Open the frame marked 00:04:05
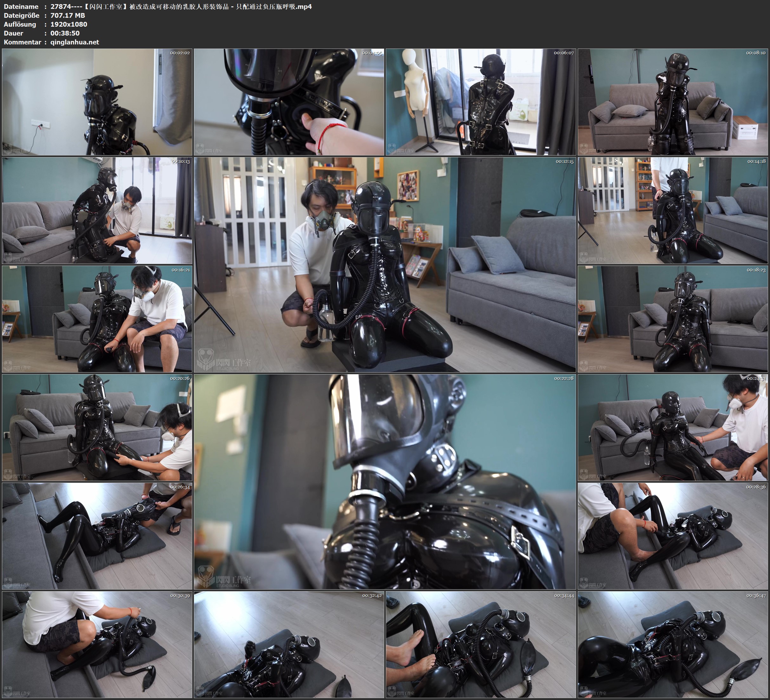 point(289,102)
